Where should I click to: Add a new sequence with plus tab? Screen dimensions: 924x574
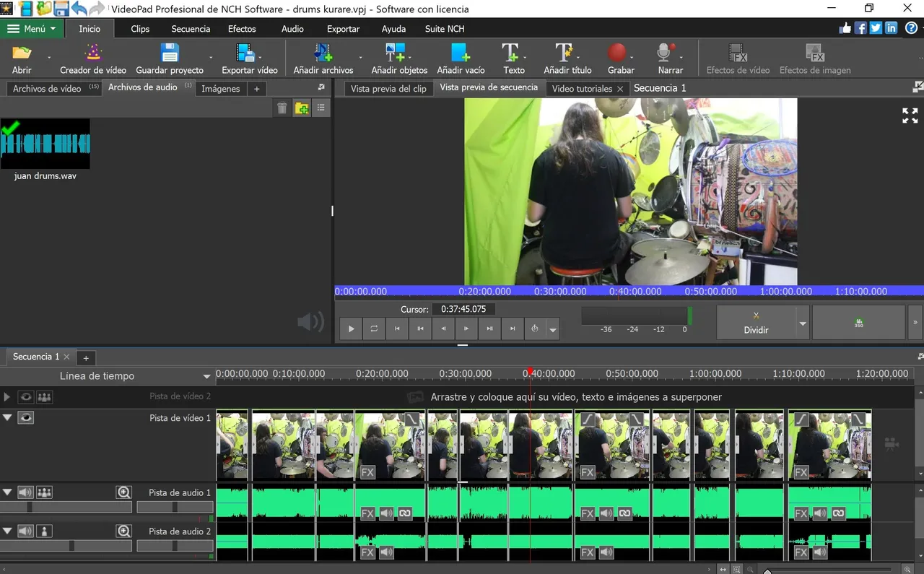click(85, 357)
